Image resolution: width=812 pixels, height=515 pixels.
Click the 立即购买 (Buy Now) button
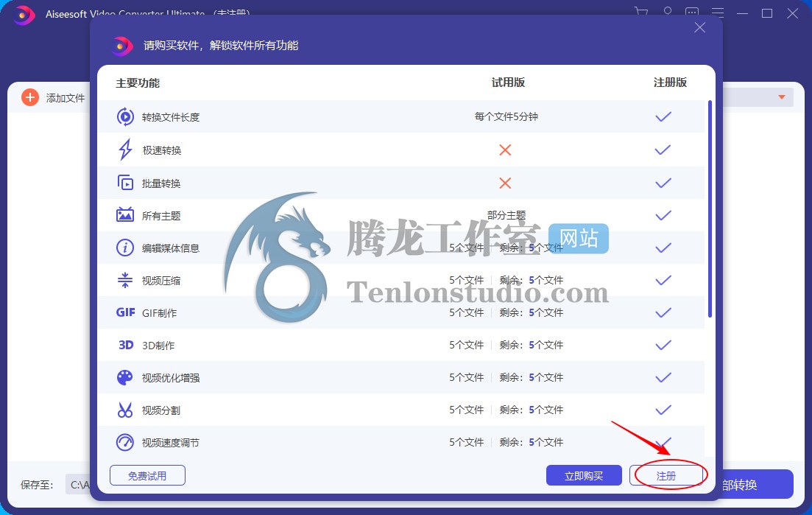point(584,476)
